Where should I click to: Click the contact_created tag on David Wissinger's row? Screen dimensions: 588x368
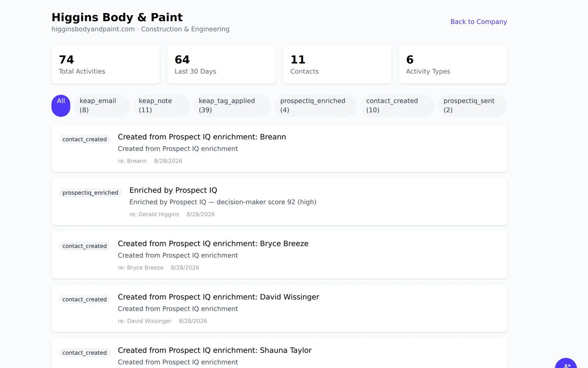click(x=85, y=299)
